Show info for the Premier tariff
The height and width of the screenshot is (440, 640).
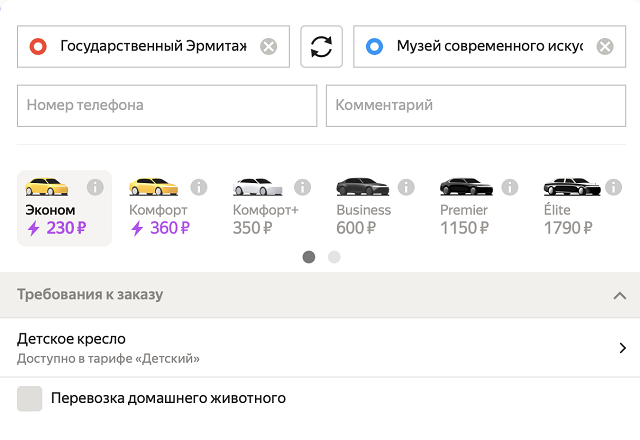[510, 187]
